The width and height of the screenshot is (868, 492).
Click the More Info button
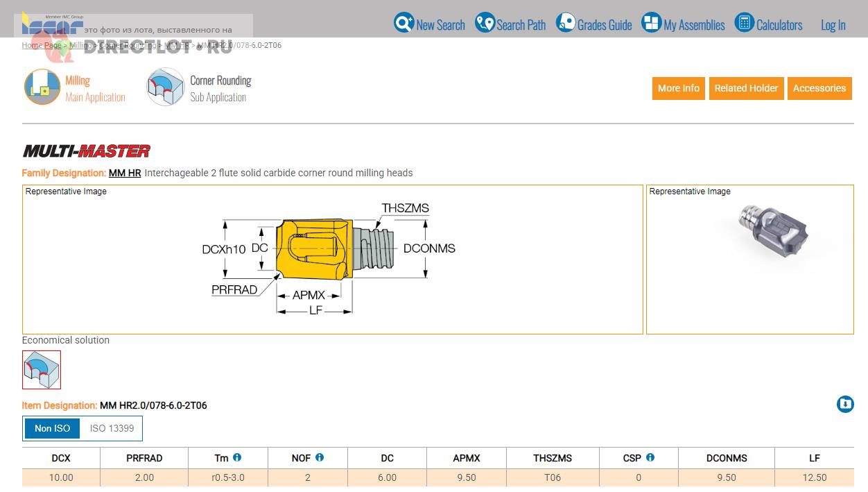click(x=678, y=88)
